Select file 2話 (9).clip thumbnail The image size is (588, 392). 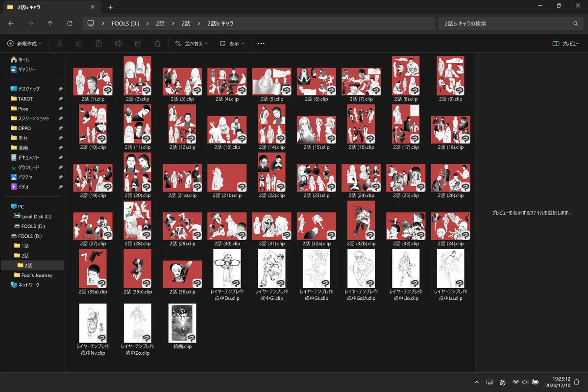(x=451, y=75)
